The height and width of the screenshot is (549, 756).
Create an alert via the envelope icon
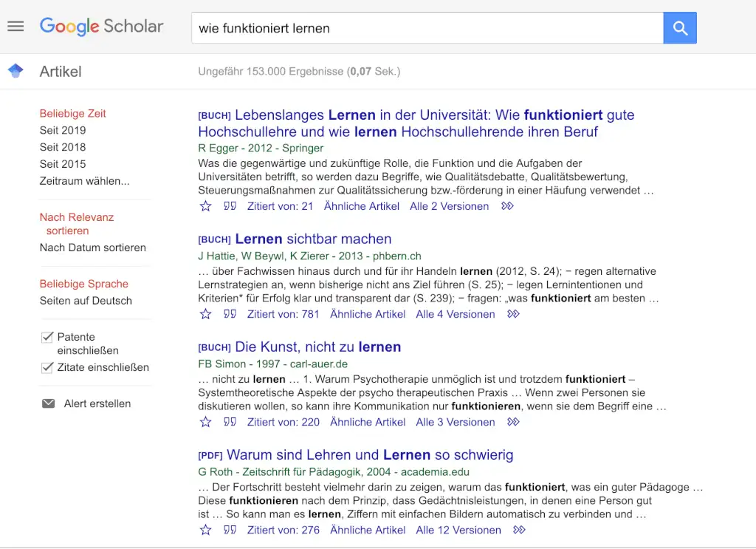tap(47, 403)
